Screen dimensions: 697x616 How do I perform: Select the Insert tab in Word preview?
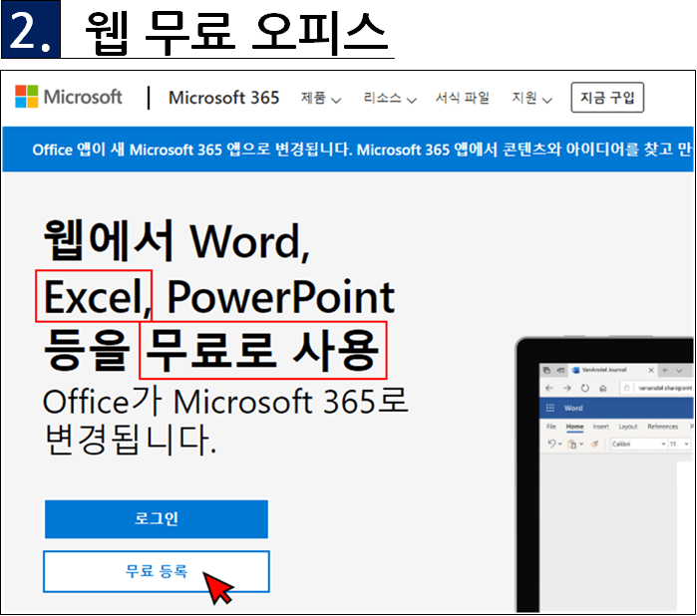point(601,427)
